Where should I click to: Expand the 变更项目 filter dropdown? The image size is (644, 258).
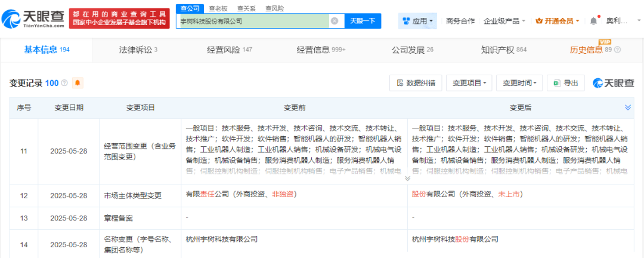click(469, 83)
